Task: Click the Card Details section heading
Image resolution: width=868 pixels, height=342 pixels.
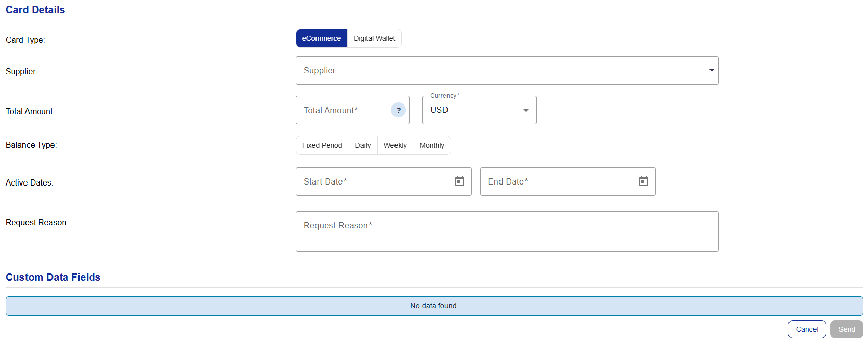Action: click(35, 10)
